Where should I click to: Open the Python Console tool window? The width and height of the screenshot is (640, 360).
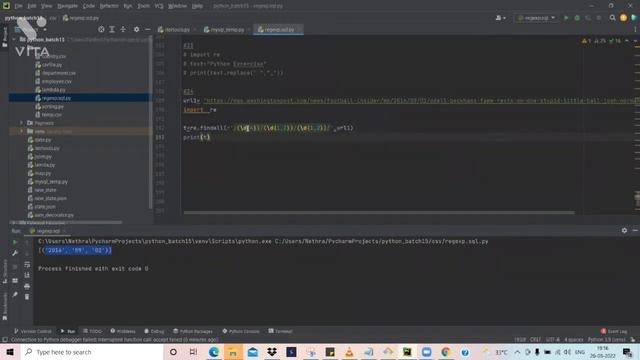pyautogui.click(x=241, y=331)
